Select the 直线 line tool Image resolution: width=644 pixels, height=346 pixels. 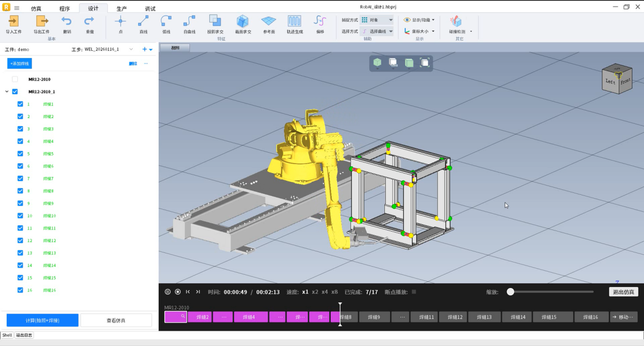click(144, 21)
